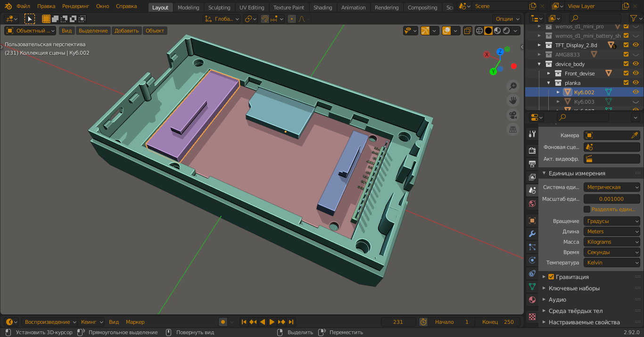Image resolution: width=644 pixels, height=337 pixels.
Task: Uncheck exclude checkbox for TFT_Display_2.8d collection
Action: [x=626, y=45]
